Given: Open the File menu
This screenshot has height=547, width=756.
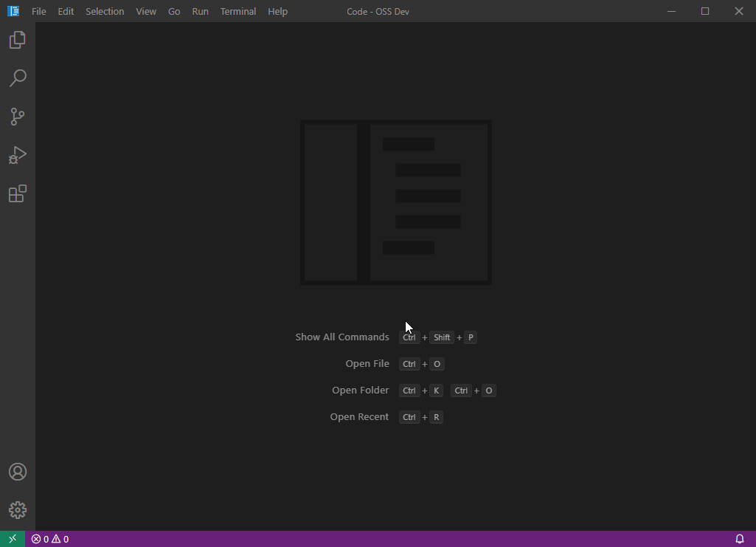Looking at the screenshot, I should [x=38, y=11].
